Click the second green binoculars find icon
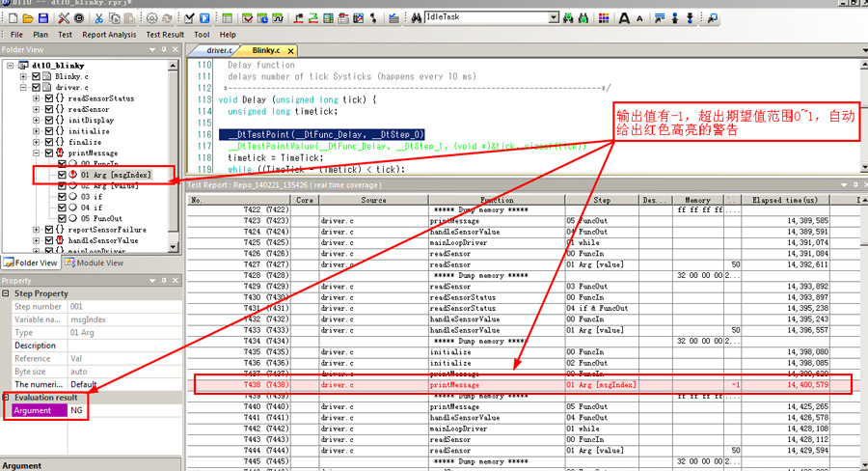 click(583, 18)
